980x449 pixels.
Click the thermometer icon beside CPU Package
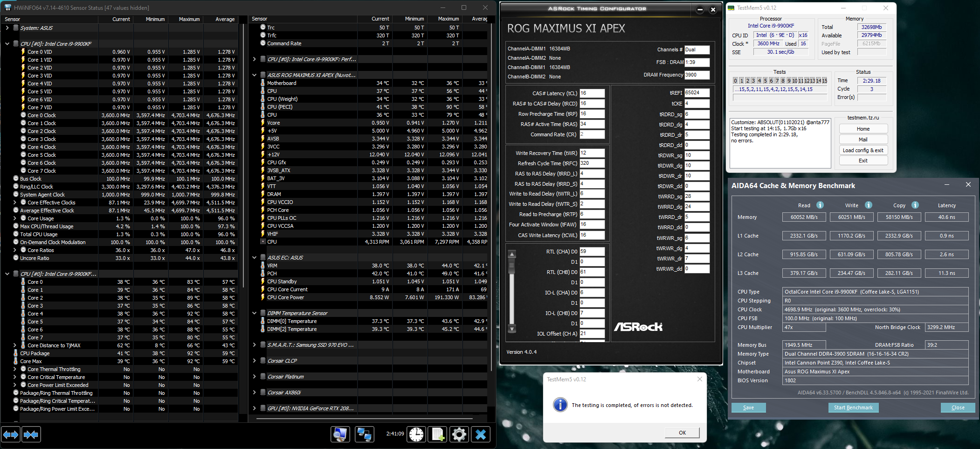tap(16, 353)
